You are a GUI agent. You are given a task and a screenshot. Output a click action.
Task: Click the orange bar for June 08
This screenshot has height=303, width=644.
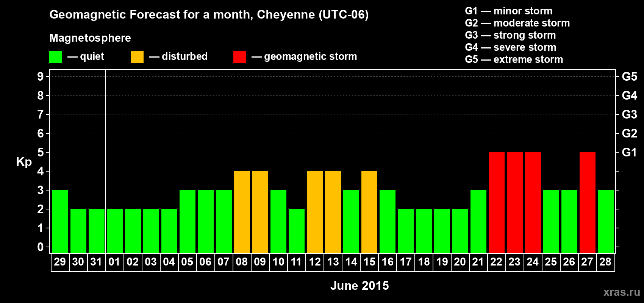click(242, 212)
